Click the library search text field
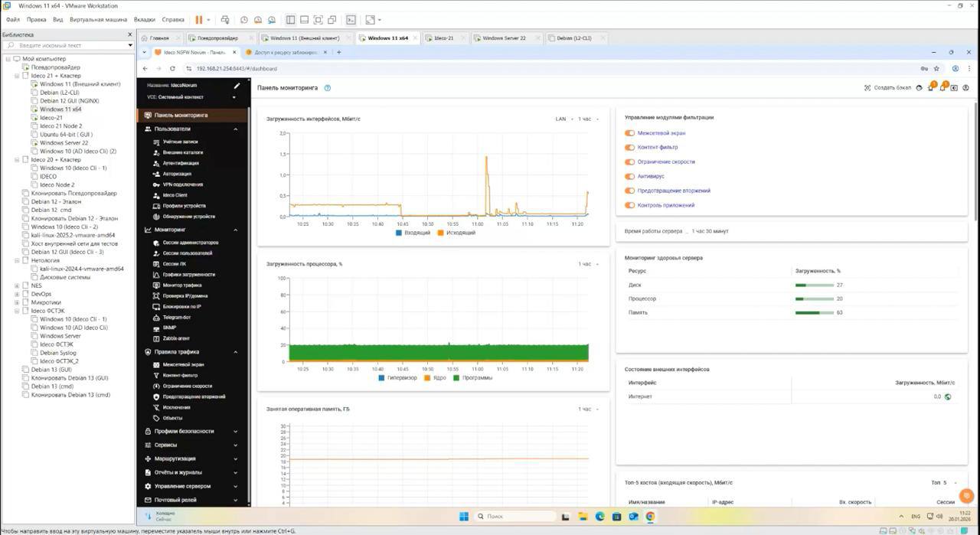This screenshot has height=535, width=980. click(67, 46)
